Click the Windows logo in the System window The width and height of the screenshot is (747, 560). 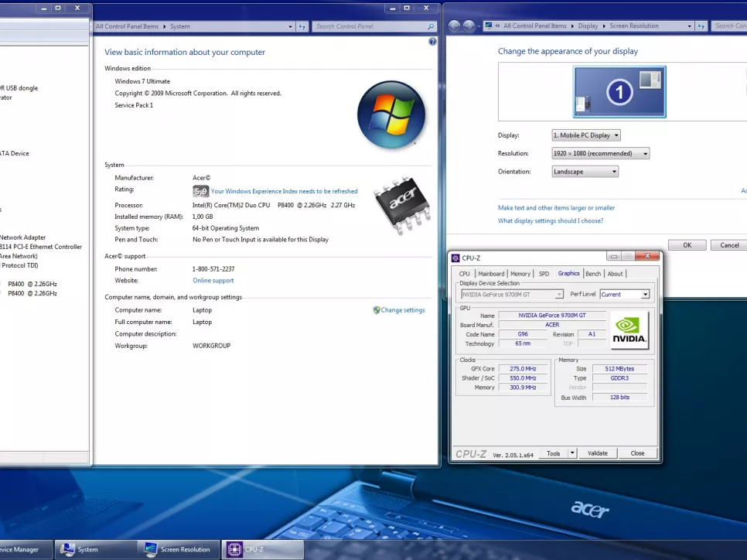click(391, 114)
